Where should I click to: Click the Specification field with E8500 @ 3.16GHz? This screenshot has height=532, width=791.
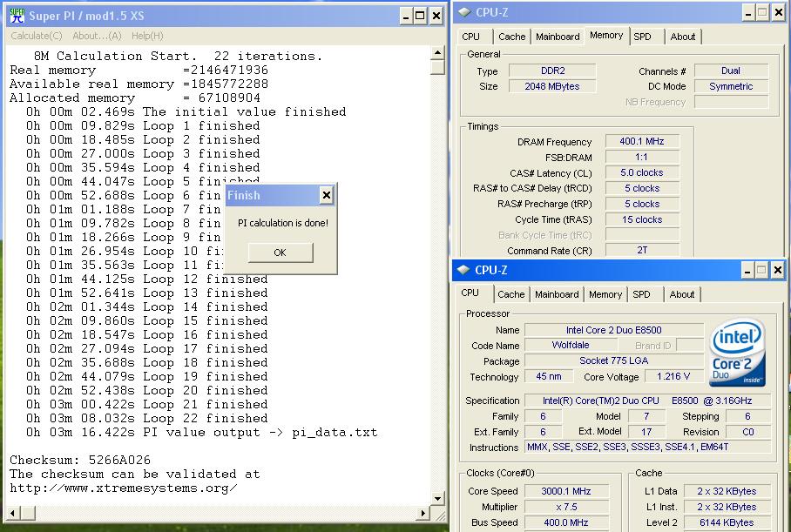click(648, 401)
